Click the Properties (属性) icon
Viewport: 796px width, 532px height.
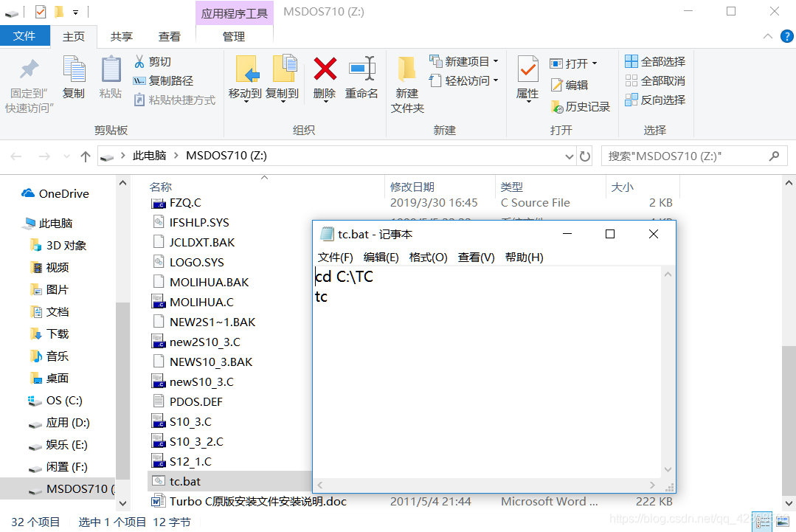tap(527, 69)
